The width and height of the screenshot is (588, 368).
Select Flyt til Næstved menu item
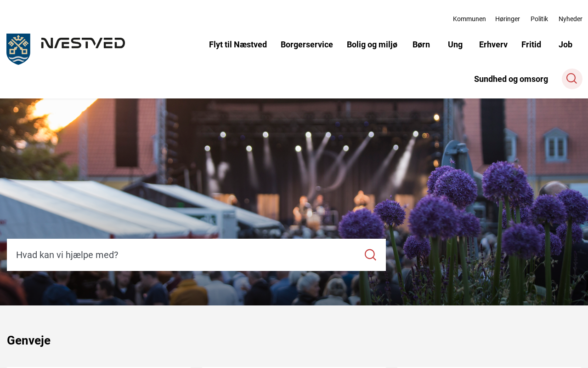click(x=238, y=45)
